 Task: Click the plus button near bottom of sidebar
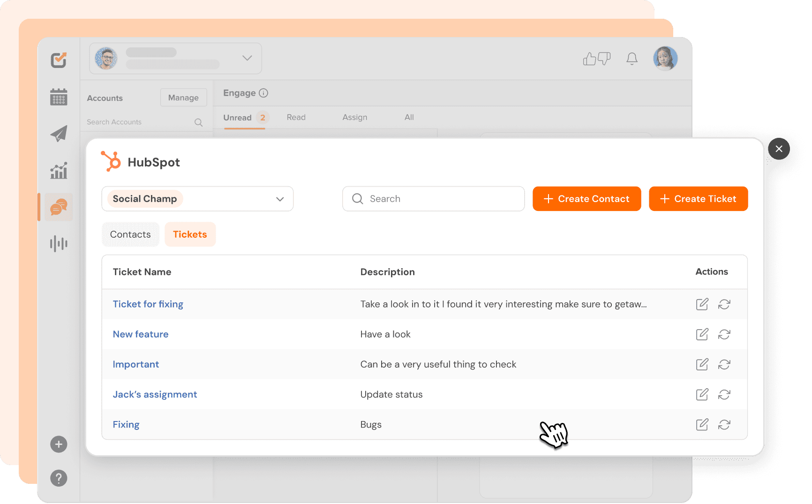coord(58,444)
